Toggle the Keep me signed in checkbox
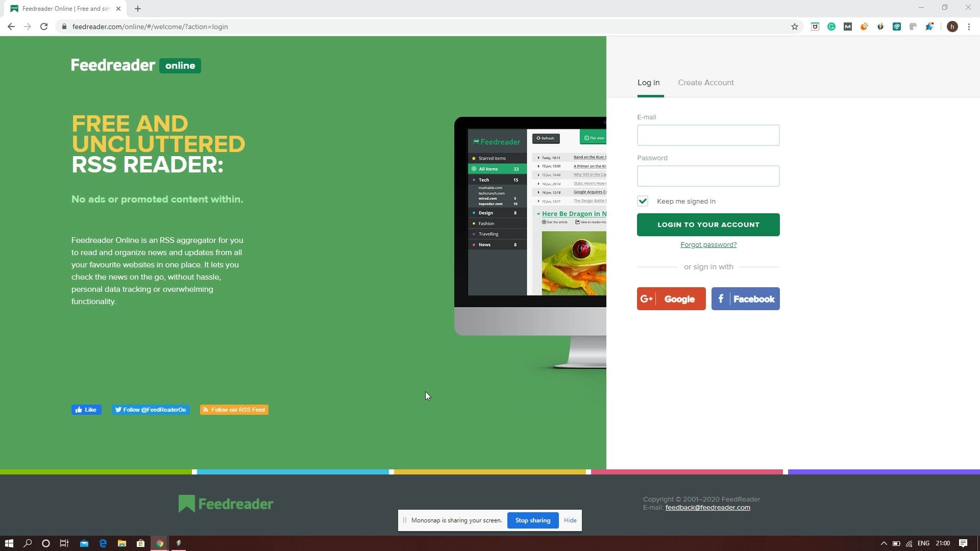The width and height of the screenshot is (980, 551). pos(644,201)
